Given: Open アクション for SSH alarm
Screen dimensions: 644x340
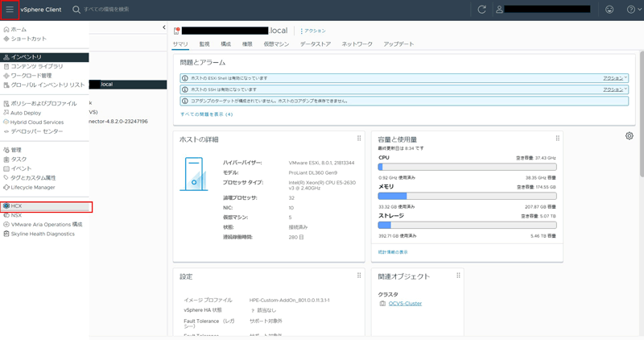Looking at the screenshot, I should pyautogui.click(x=614, y=89).
